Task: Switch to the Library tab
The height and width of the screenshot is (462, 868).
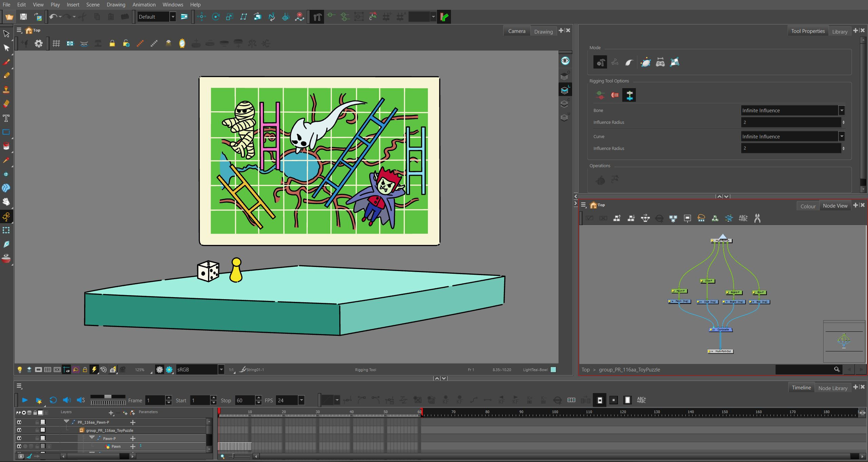Action: tap(840, 32)
